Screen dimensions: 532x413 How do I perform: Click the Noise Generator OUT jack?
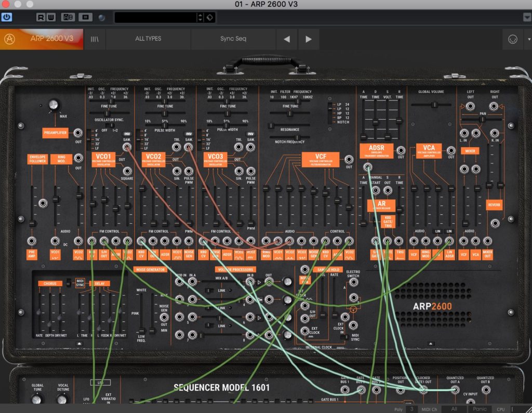click(x=164, y=317)
